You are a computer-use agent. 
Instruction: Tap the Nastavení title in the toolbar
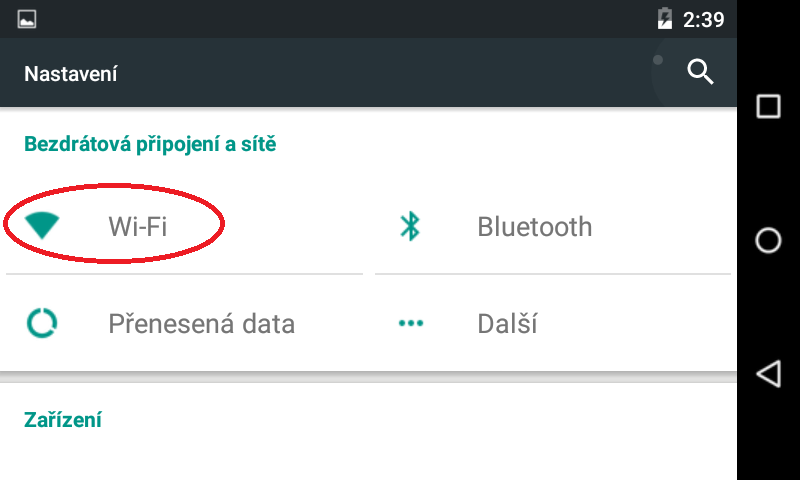pos(71,73)
